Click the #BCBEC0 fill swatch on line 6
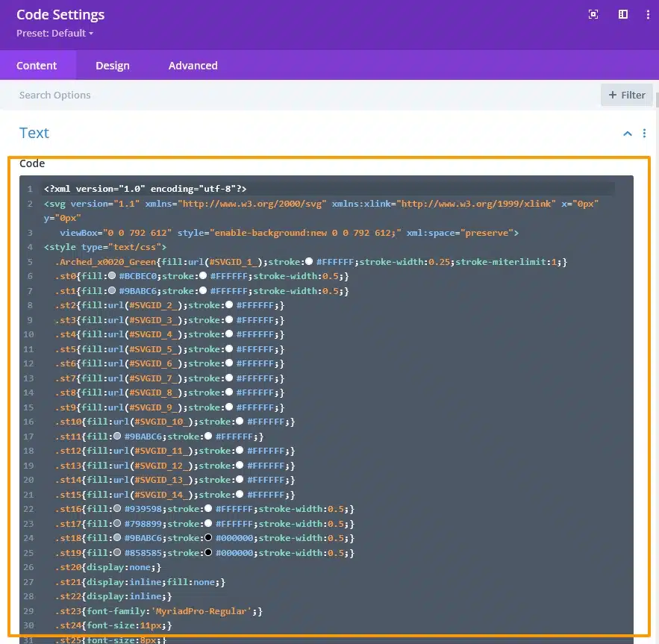Screen dimensions: 659x644 pos(112,276)
